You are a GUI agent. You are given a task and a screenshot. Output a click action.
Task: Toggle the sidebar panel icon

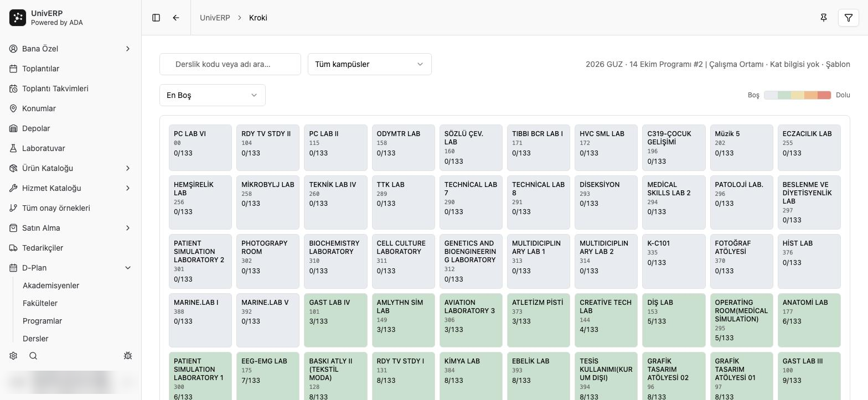156,18
